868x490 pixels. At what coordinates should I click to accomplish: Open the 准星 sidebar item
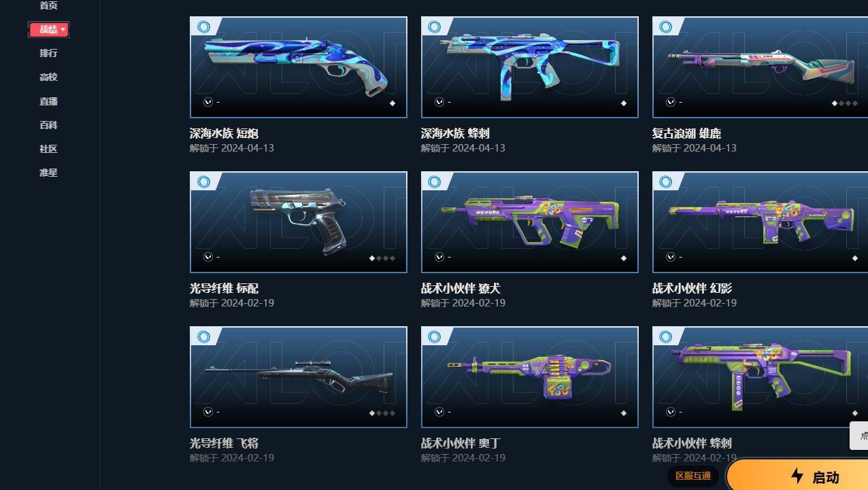tap(48, 173)
